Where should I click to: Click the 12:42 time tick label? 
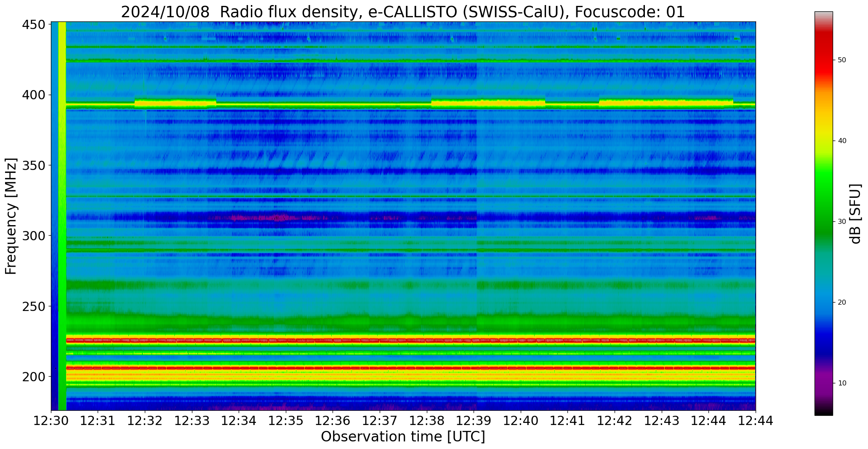tap(615, 420)
